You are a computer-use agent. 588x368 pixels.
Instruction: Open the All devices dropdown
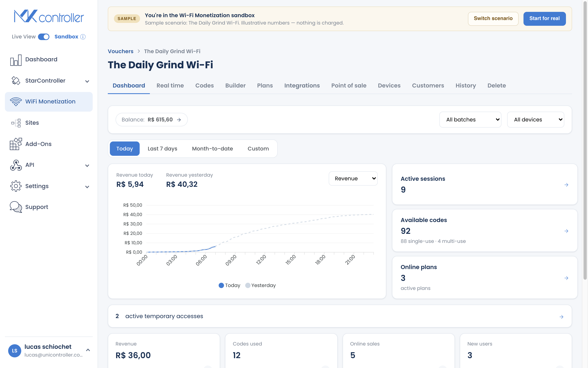[x=536, y=120]
